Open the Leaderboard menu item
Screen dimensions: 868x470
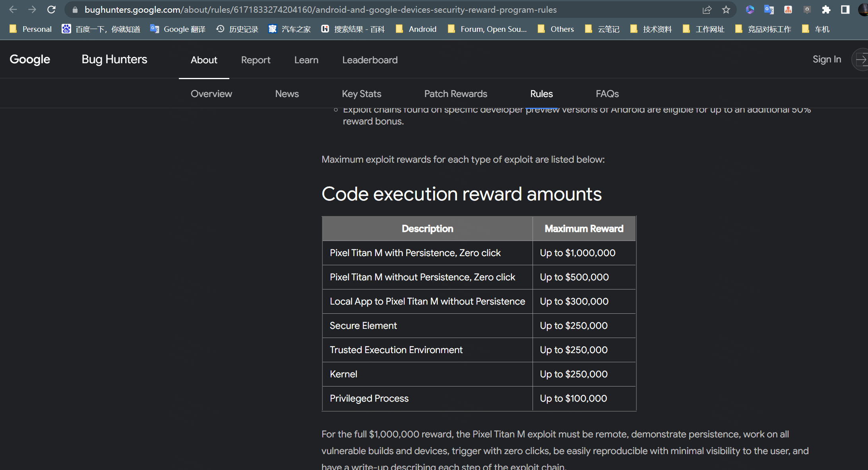[370, 60]
